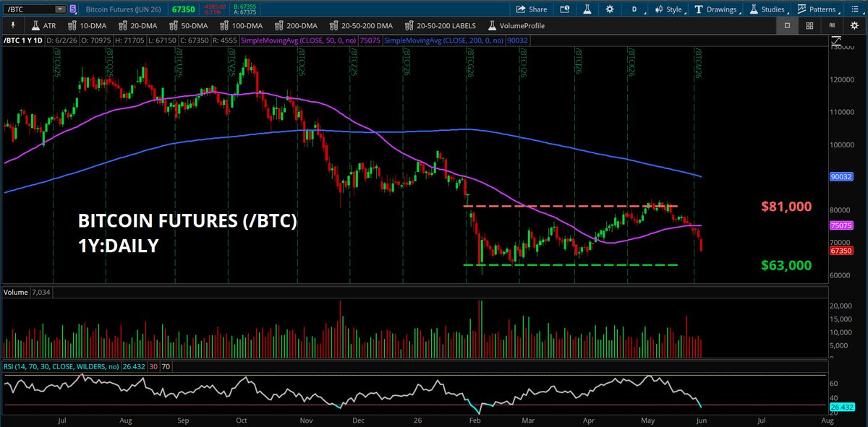This screenshot has width=868, height=427.
Task: Click the Oct label on the time axis
Action: (242, 420)
